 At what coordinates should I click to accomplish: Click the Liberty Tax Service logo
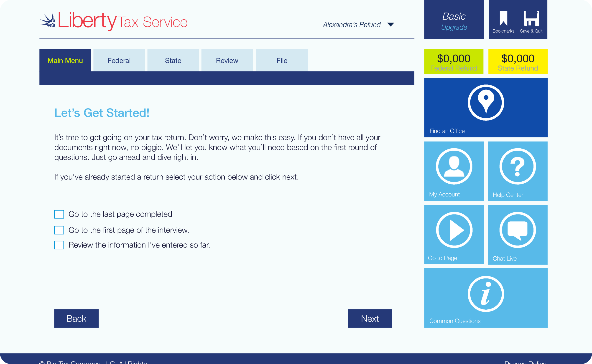click(x=113, y=21)
